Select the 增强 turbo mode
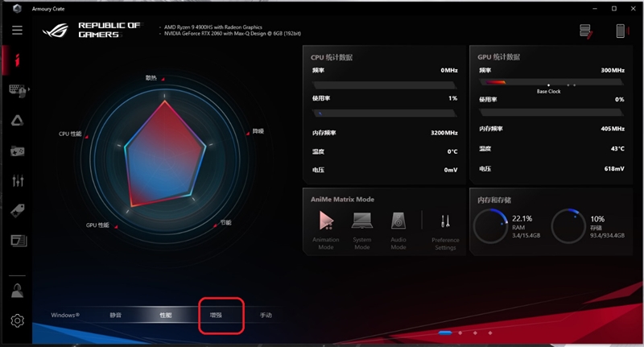644x347 pixels. 216,315
